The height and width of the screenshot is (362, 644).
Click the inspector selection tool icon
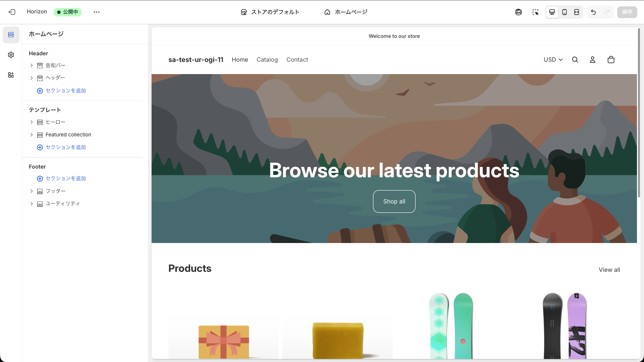click(535, 12)
